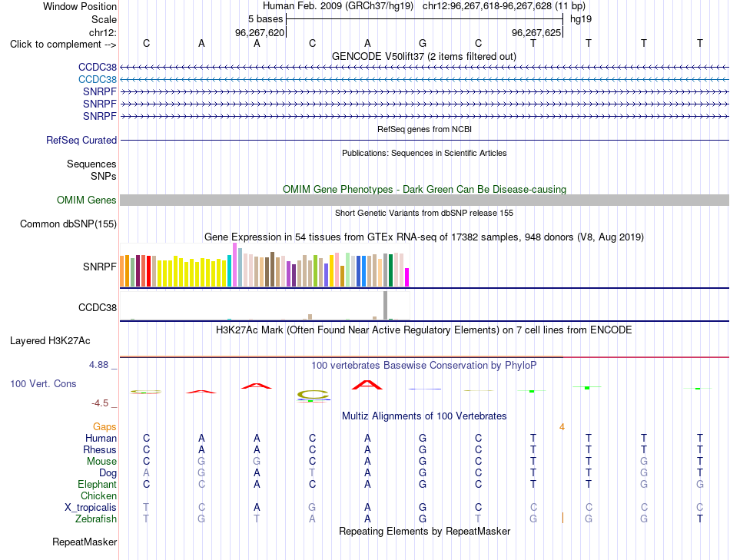Open the GENCODE V50lift37 track title
The width and height of the screenshot is (730, 560).
[x=424, y=56]
